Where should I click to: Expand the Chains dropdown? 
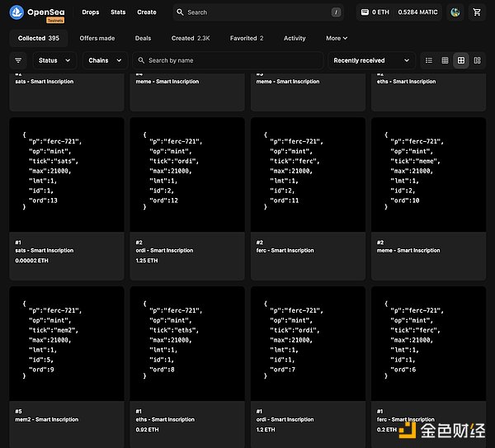click(x=106, y=60)
